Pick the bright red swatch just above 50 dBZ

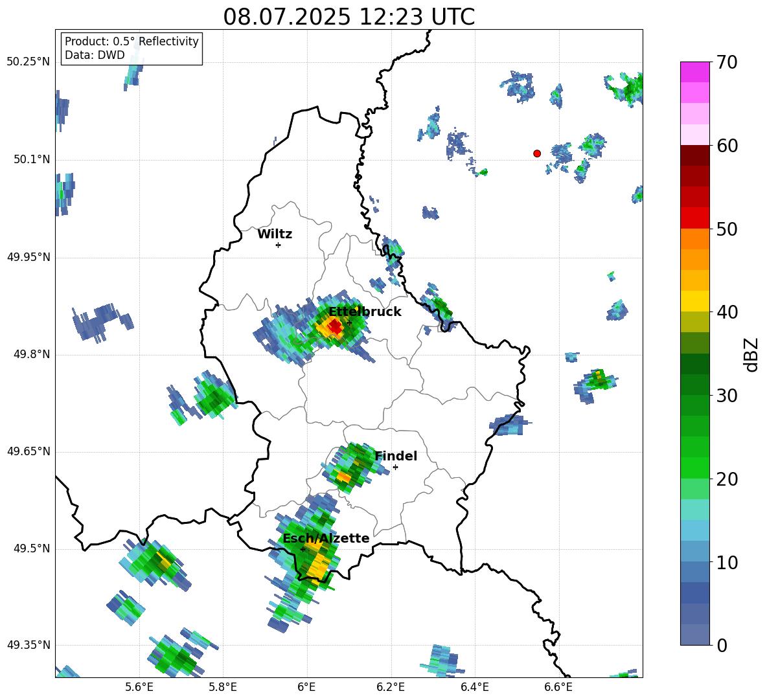[694, 218]
